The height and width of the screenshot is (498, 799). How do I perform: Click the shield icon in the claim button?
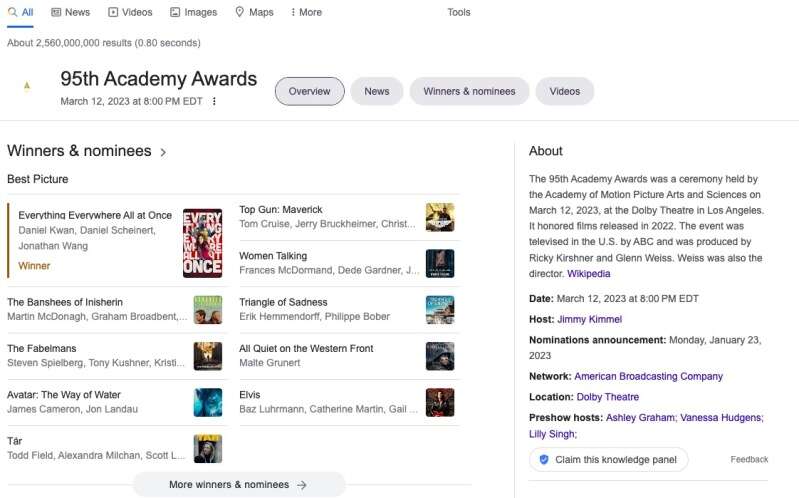pos(544,460)
